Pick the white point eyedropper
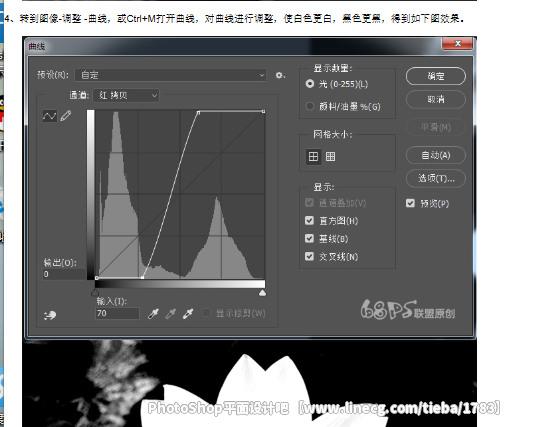This screenshot has height=427, width=556. pos(188,314)
